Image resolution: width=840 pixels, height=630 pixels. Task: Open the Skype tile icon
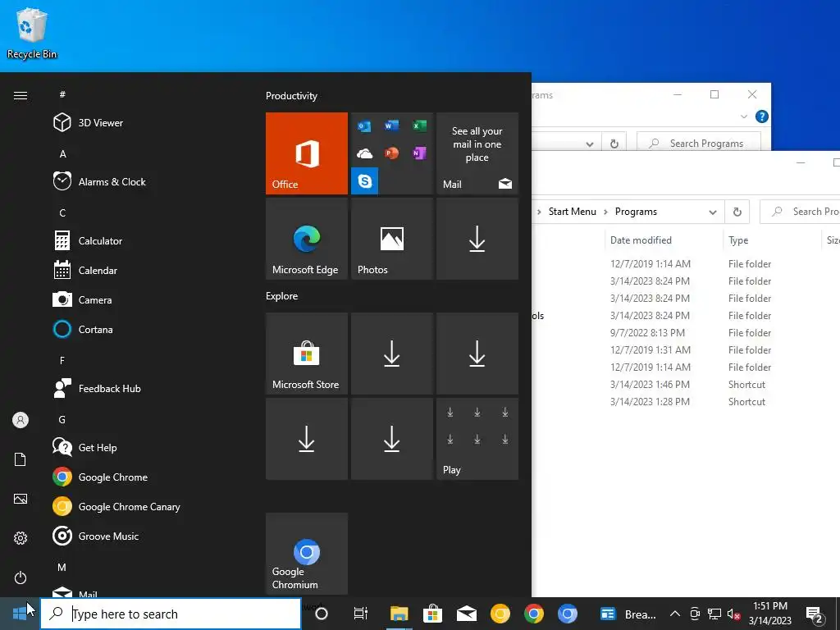365,181
